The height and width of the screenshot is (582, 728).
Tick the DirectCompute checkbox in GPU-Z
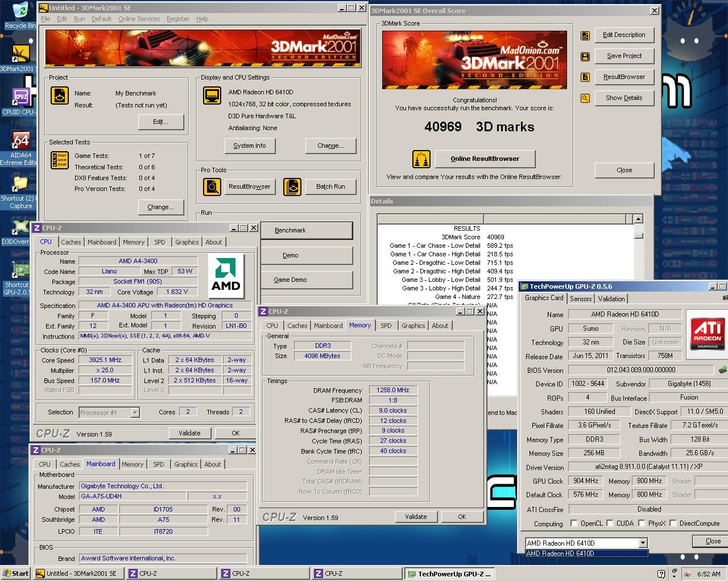pos(673,523)
